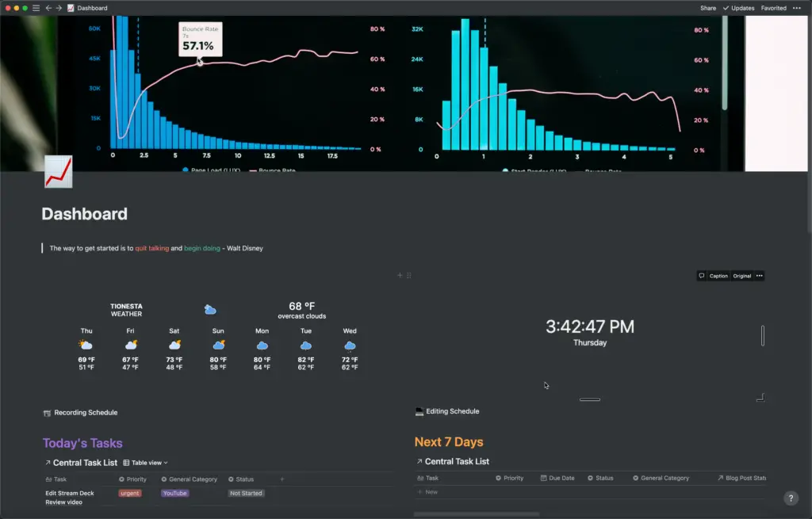This screenshot has width=812, height=519.
Task: Click the 68 °F overcast clouds reading
Action: pyautogui.click(x=302, y=311)
